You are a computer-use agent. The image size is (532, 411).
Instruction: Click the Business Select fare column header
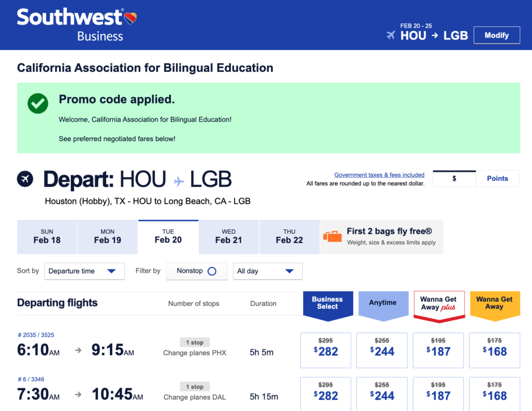[327, 303]
